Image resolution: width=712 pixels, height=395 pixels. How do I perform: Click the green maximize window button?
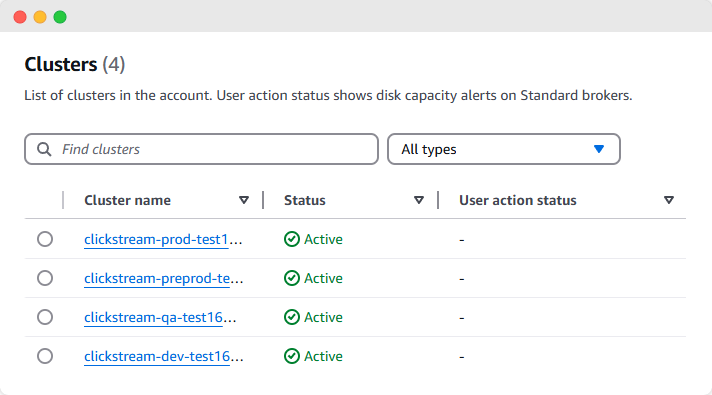coord(60,17)
